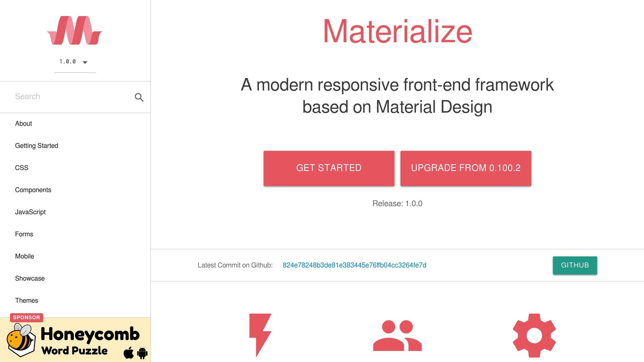644x362 pixels.
Task: Open the version 1.0.0 selector dropdown
Action: coord(73,62)
